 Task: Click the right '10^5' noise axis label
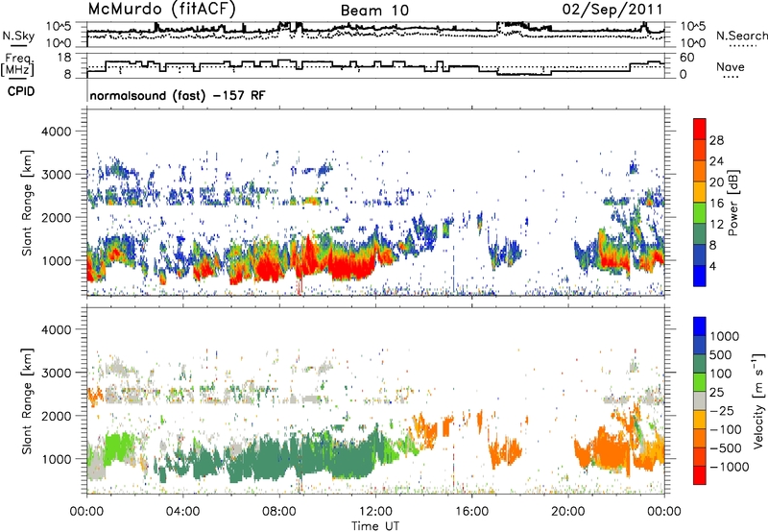point(692,27)
